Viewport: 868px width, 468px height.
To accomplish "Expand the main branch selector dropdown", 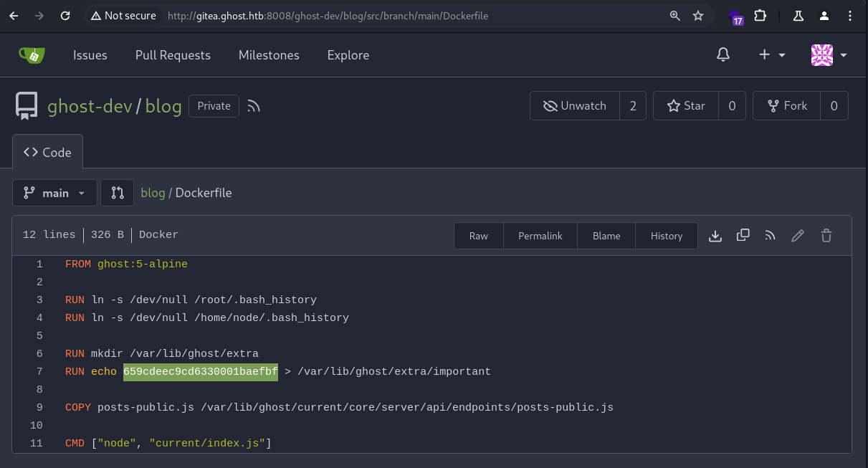I will click(x=54, y=193).
